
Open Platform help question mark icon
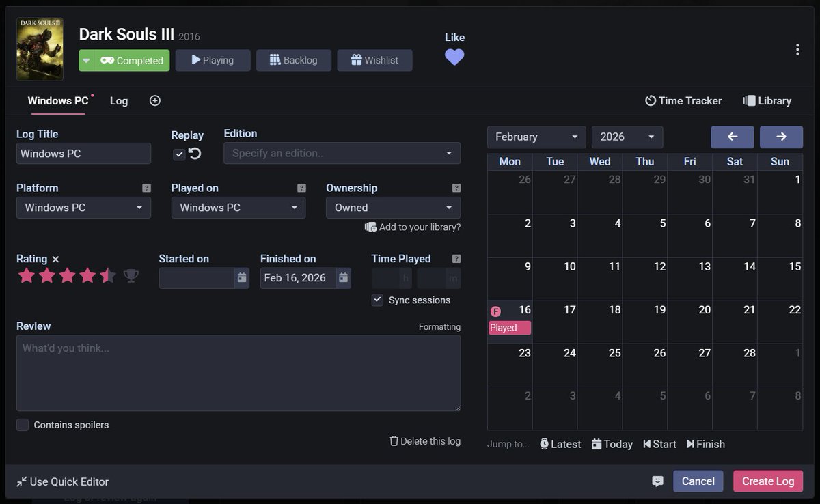[146, 188]
